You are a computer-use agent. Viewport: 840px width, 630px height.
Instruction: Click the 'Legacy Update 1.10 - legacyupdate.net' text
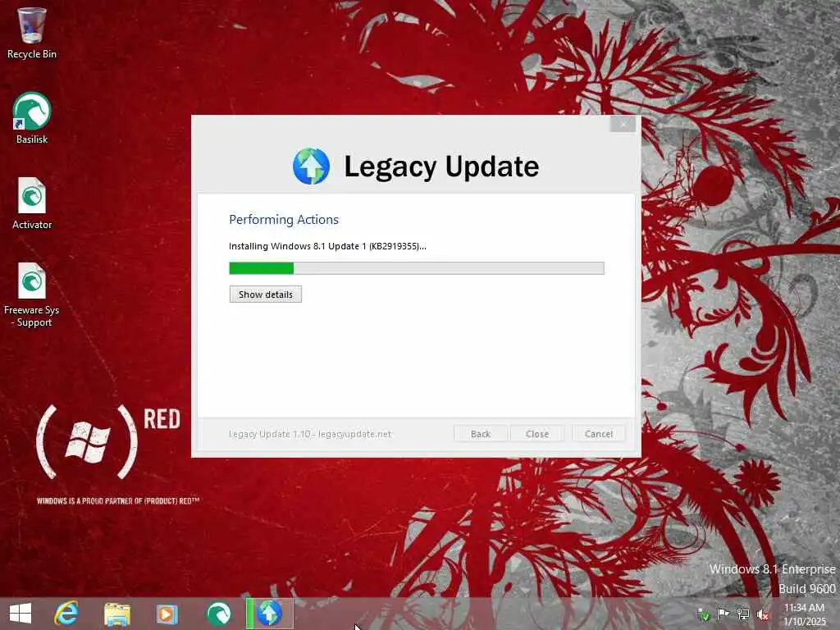point(309,434)
